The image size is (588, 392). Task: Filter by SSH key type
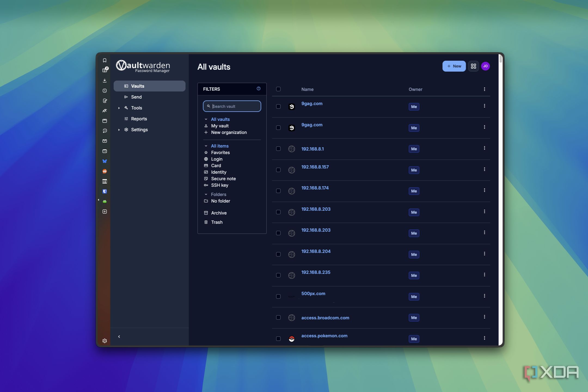click(219, 185)
